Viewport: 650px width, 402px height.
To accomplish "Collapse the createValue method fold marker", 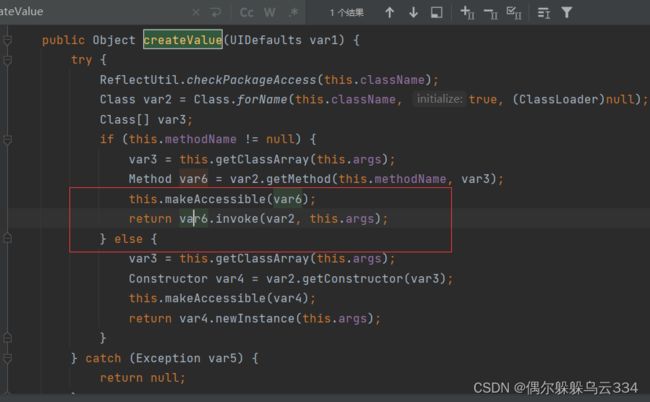I will point(7,40).
